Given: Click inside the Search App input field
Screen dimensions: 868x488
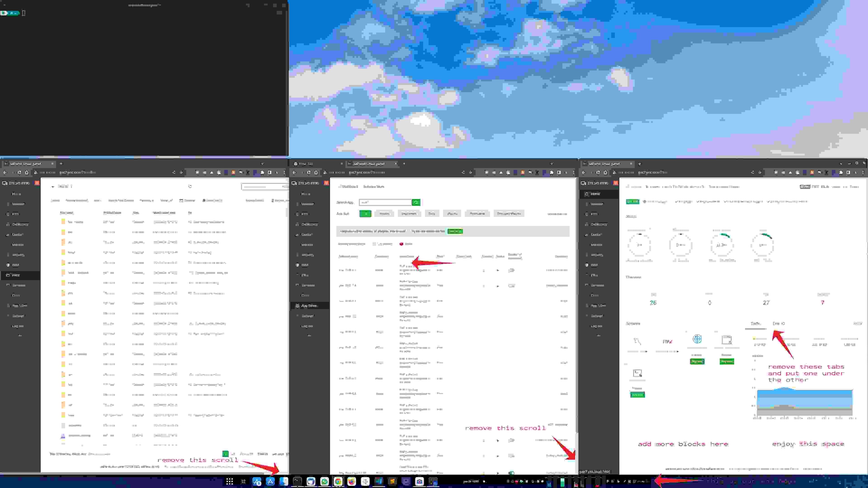Looking at the screenshot, I should (385, 202).
